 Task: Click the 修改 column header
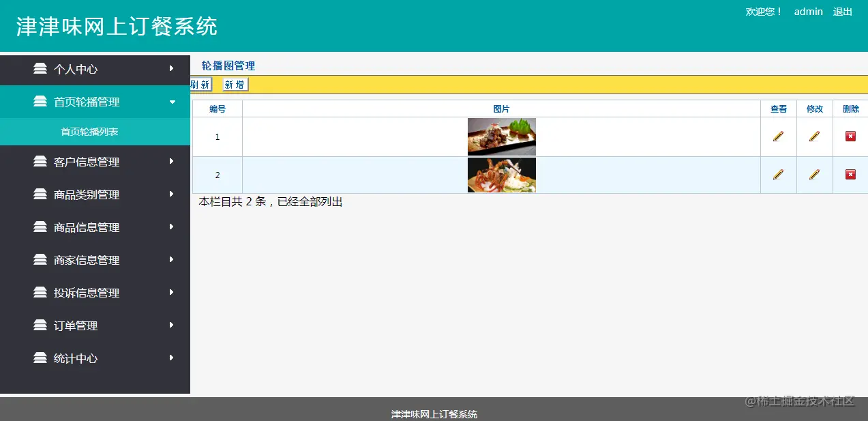pos(815,108)
